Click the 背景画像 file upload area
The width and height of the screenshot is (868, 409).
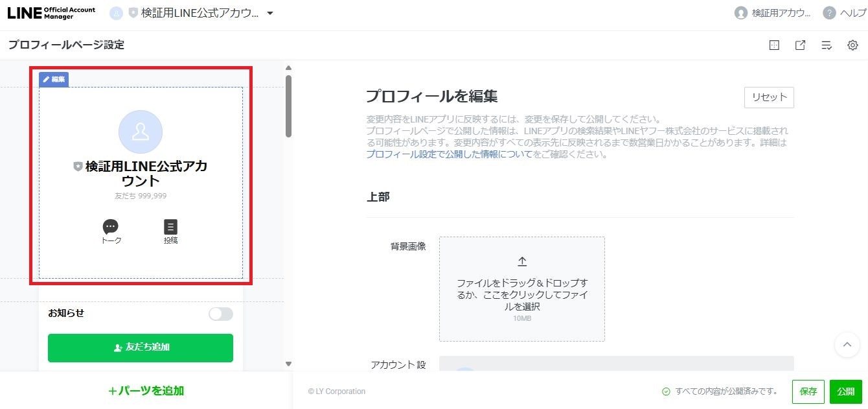point(522,289)
